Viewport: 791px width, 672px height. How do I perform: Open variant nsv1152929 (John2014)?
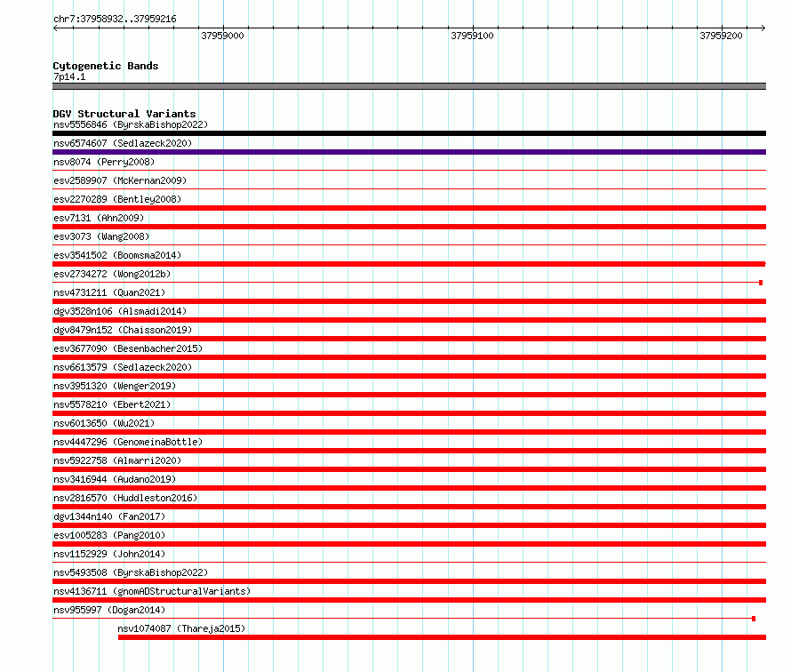pyautogui.click(x=109, y=554)
